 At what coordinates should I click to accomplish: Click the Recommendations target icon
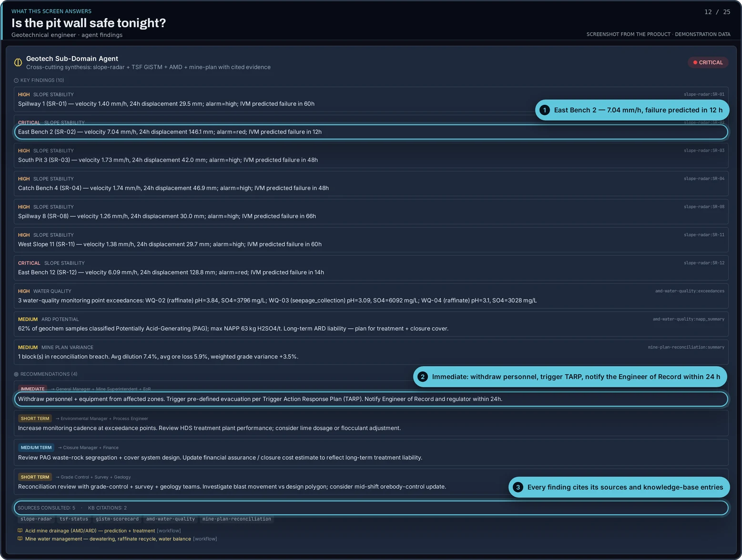[16, 374]
